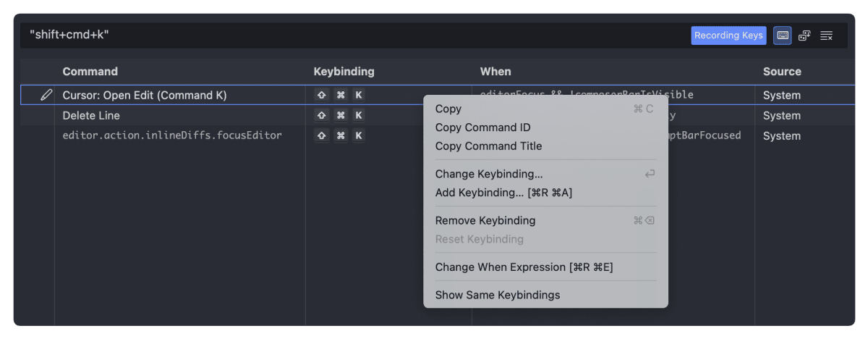868x339 pixels.
Task: Select Copy Command ID menu entry
Action: (x=482, y=127)
